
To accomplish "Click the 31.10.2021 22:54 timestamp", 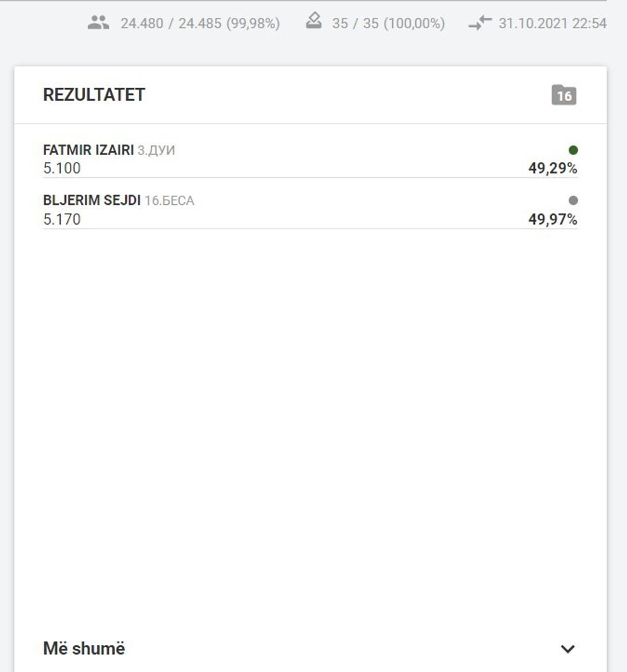I will tap(552, 24).
